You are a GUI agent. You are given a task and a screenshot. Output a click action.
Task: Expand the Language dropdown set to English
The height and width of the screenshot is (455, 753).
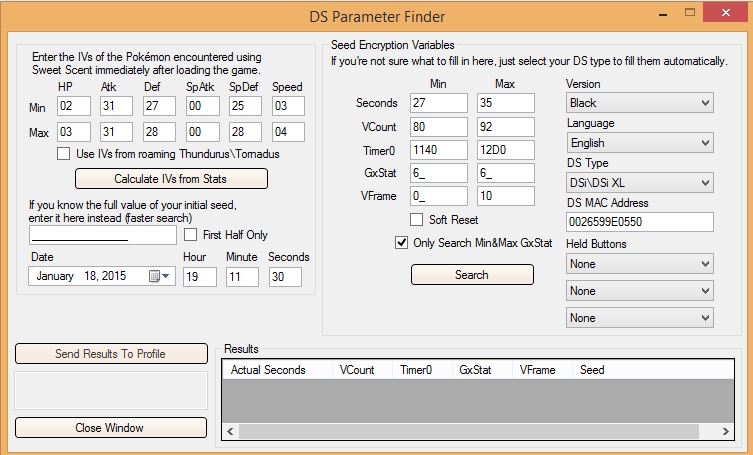click(x=639, y=143)
